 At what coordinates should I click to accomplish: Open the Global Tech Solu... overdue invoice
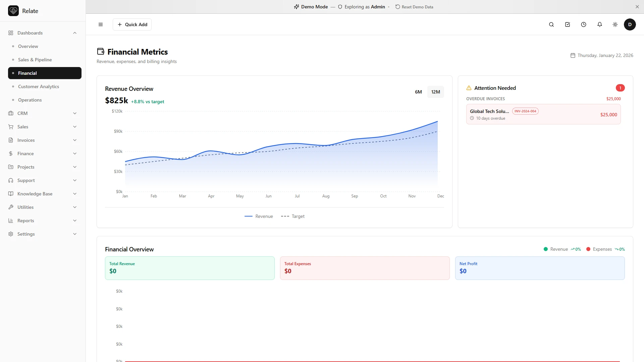click(543, 114)
